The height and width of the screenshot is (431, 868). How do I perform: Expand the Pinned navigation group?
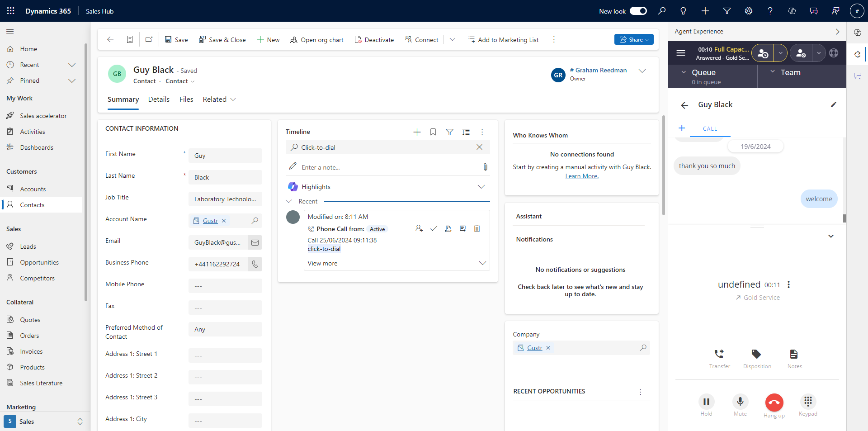point(72,81)
